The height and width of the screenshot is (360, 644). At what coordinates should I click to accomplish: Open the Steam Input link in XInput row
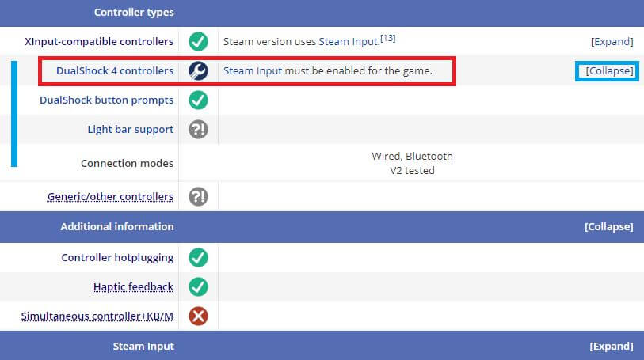coord(349,42)
